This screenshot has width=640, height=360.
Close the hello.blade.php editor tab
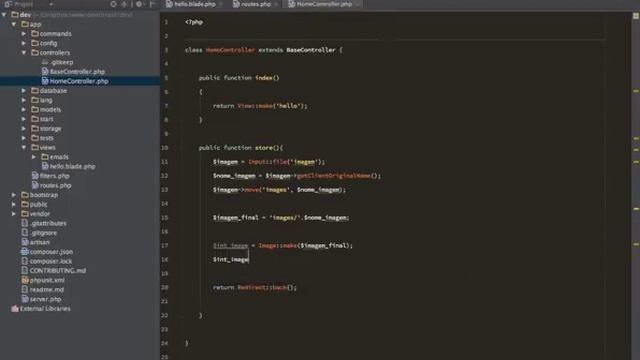pyautogui.click(x=221, y=4)
